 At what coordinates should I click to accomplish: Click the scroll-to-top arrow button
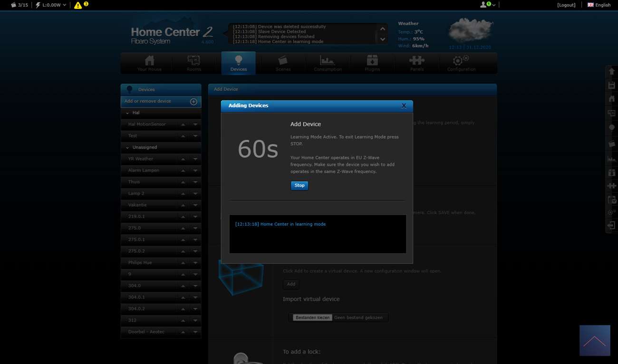[594, 340]
